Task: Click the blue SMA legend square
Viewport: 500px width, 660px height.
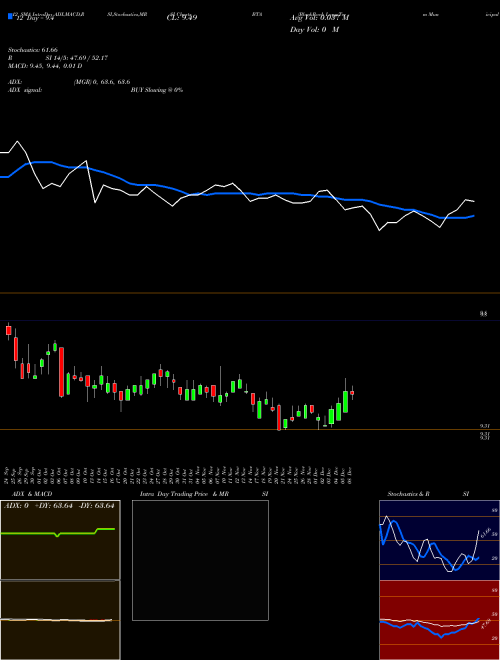Action: click(x=11, y=16)
